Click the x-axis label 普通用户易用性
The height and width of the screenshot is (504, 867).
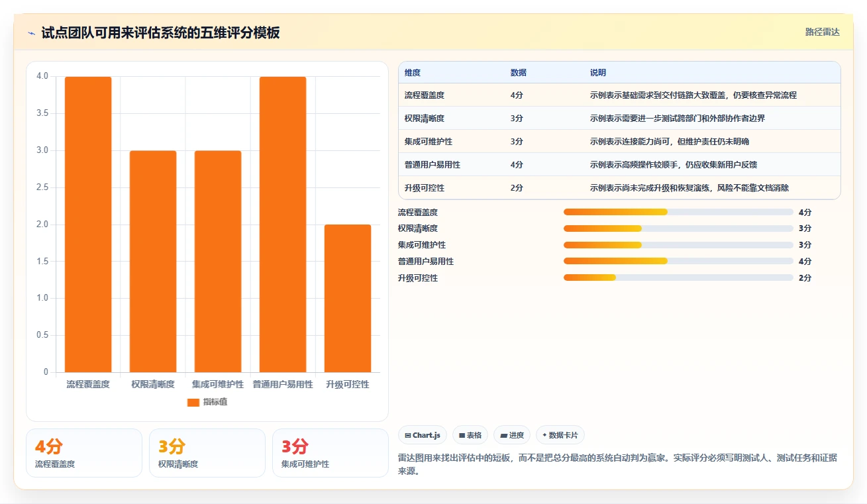pyautogui.click(x=283, y=384)
